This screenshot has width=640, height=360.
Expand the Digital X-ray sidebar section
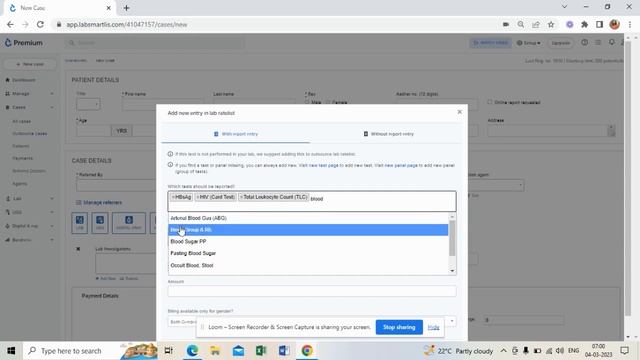pos(29,226)
